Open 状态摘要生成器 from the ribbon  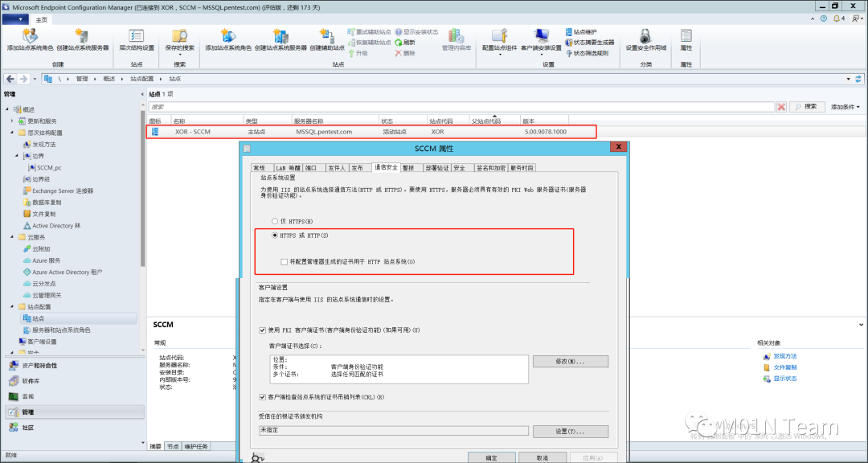click(x=590, y=43)
